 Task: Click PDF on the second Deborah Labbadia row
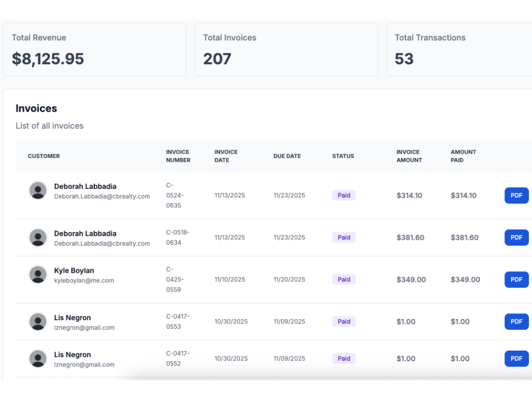516,237
